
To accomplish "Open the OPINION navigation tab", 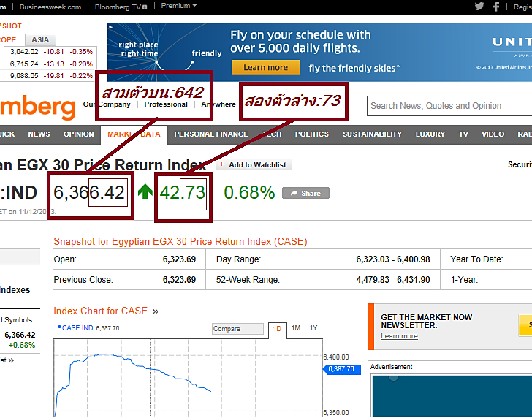I will pyautogui.click(x=79, y=134).
